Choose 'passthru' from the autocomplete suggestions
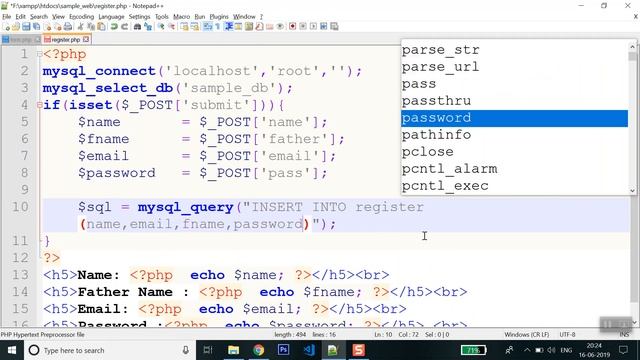This screenshot has height=360, width=640. pos(514,101)
